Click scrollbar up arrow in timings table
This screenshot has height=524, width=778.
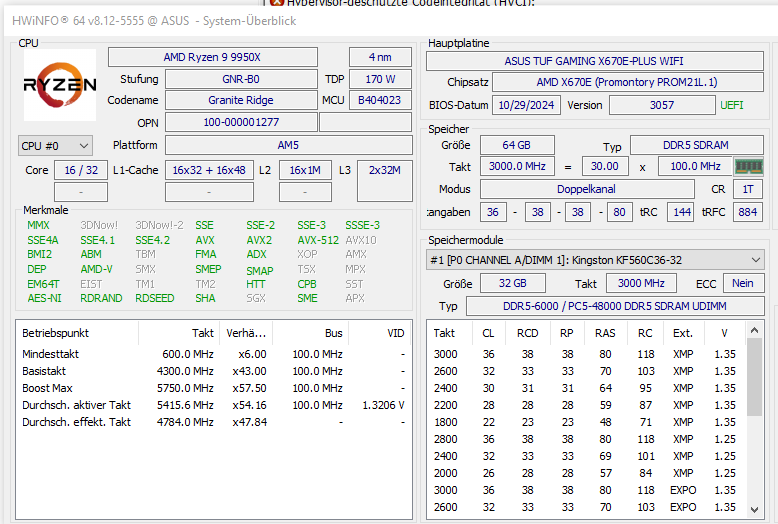click(x=754, y=330)
